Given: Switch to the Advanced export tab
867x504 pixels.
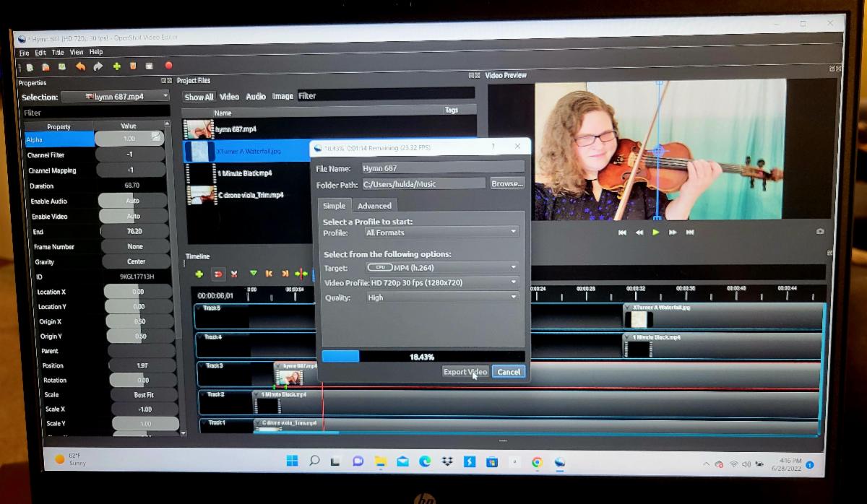Looking at the screenshot, I should (374, 206).
